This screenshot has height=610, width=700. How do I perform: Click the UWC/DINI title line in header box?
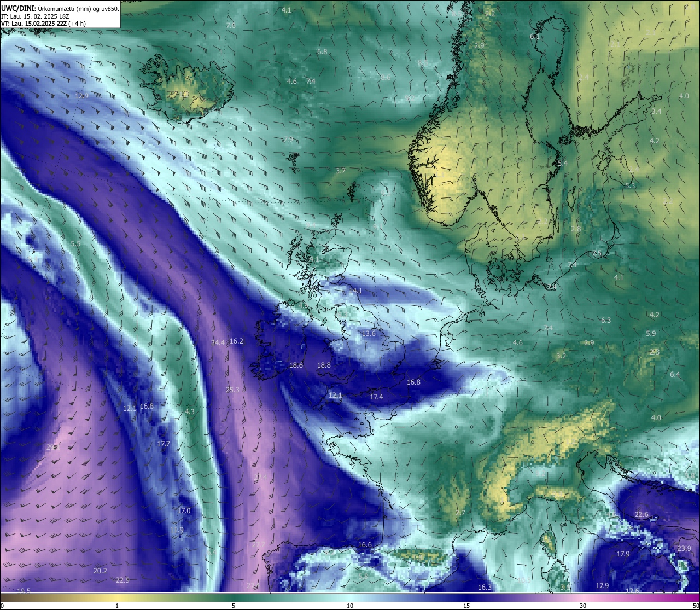tap(60, 8)
